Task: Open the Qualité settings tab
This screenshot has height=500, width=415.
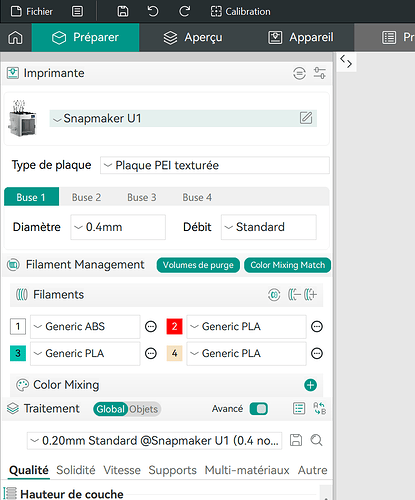Action: tap(29, 470)
